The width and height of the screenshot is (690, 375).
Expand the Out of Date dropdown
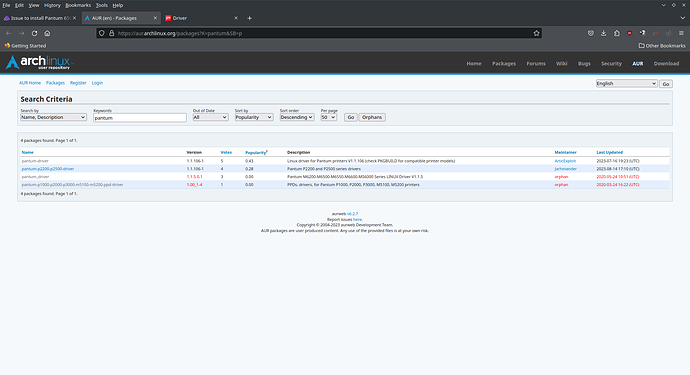tap(210, 118)
